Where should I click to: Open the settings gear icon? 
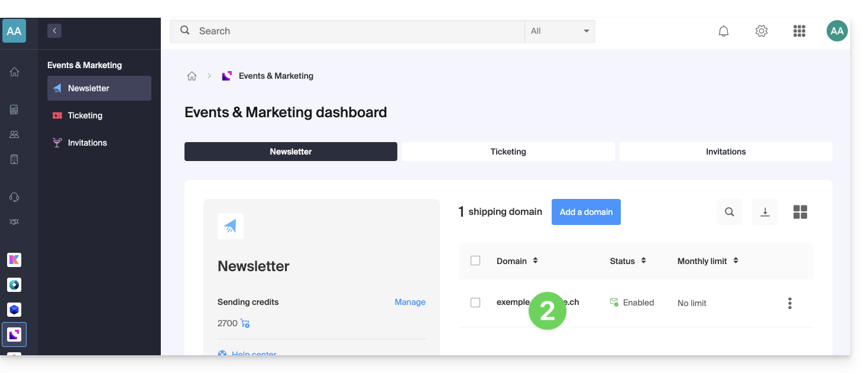pos(761,31)
